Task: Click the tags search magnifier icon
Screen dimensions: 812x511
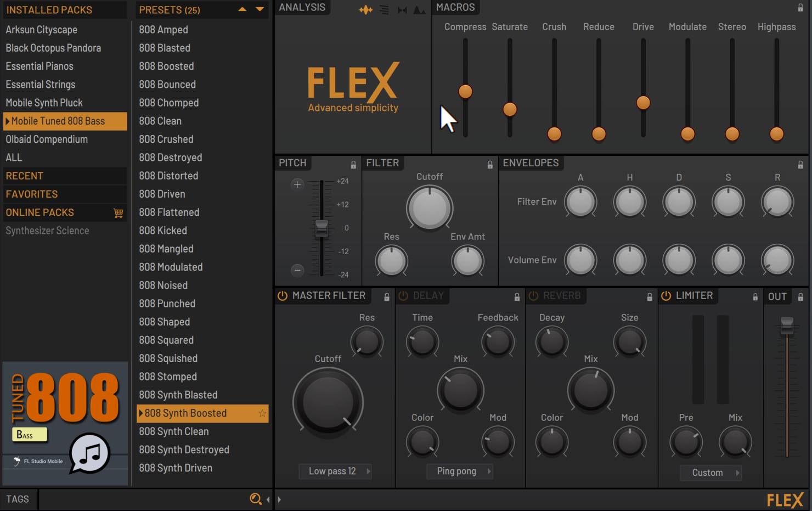Action: [256, 499]
